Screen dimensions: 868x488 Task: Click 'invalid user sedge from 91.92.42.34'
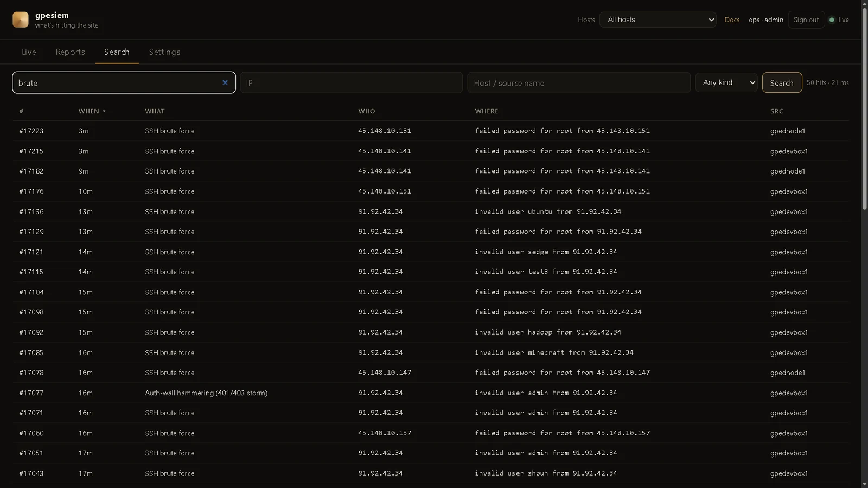[x=546, y=252]
